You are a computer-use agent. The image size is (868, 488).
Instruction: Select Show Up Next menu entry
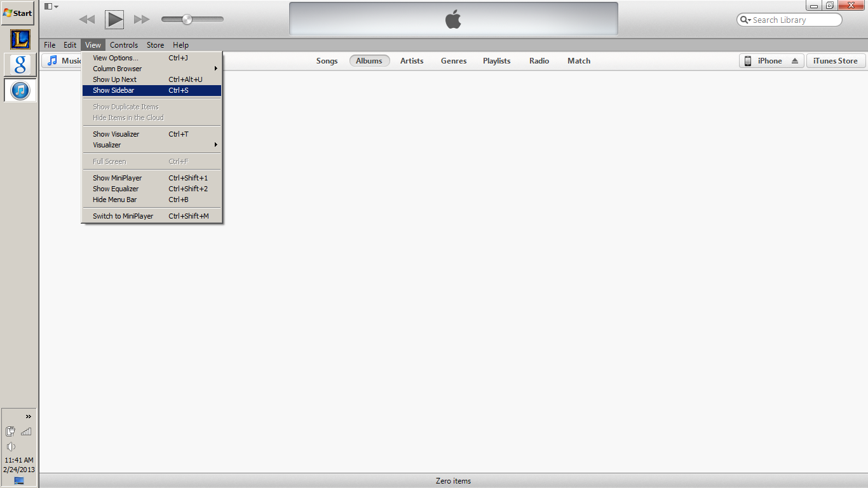point(152,79)
